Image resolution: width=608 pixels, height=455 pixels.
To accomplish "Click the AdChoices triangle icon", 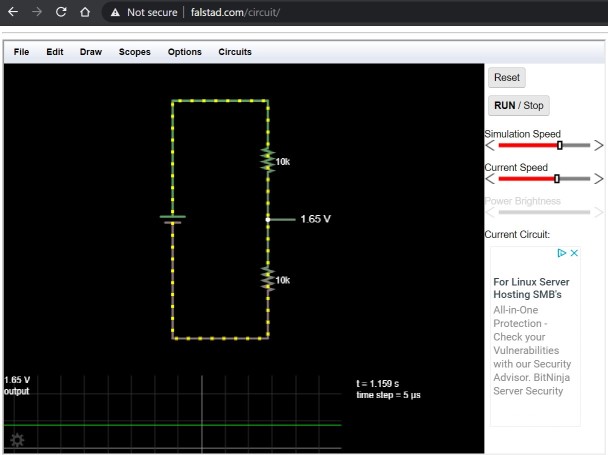I will (x=561, y=253).
